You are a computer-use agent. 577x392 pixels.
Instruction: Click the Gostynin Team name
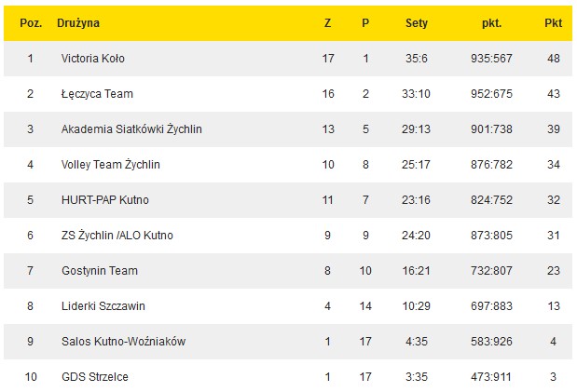click(99, 271)
